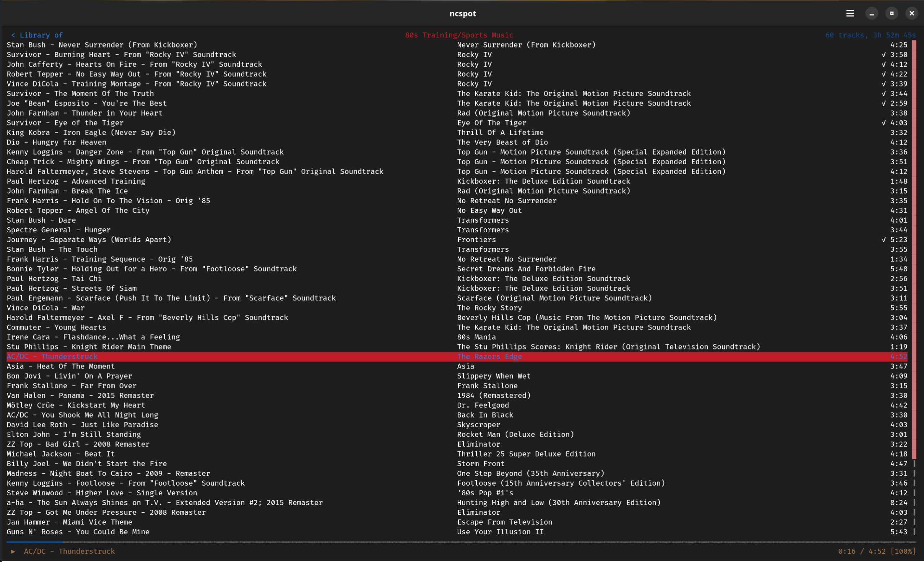Image resolution: width=924 pixels, height=562 pixels.
Task: Select 'Paul Hertzog - Streets Of Siam'
Action: [x=457, y=289]
